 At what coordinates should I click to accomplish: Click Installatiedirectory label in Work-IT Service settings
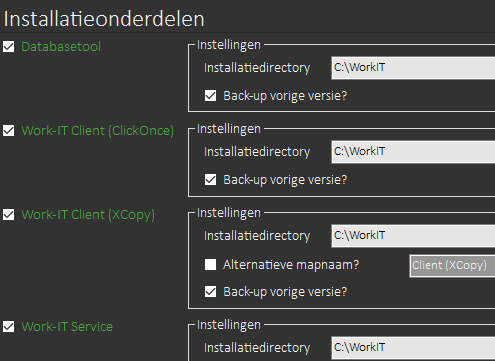tap(257, 348)
